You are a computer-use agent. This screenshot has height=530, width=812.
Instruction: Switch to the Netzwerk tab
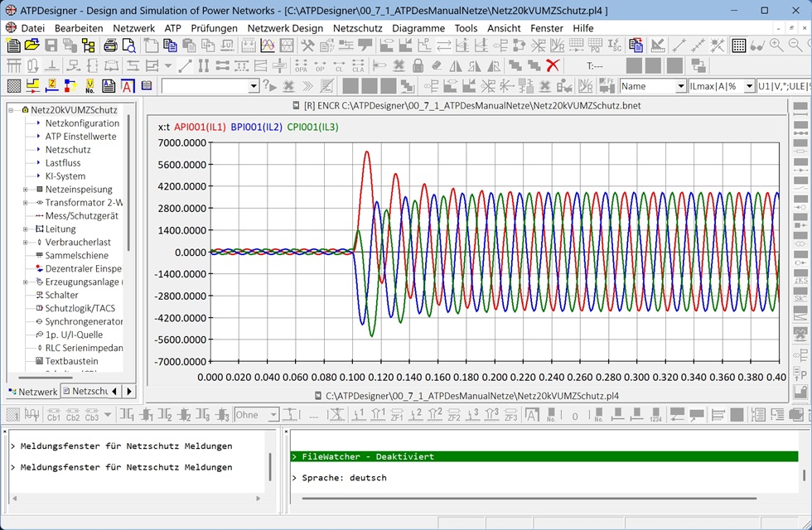32,392
